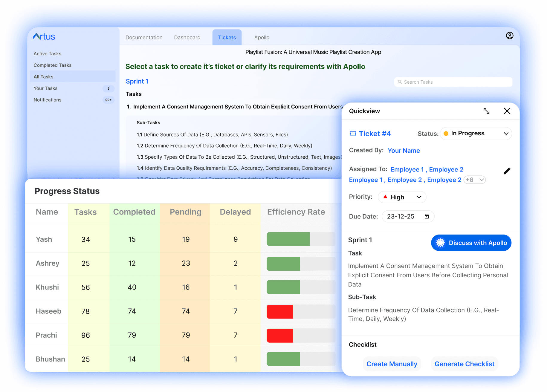
Task: Open Completed Tasks in sidebar
Action: coord(52,65)
